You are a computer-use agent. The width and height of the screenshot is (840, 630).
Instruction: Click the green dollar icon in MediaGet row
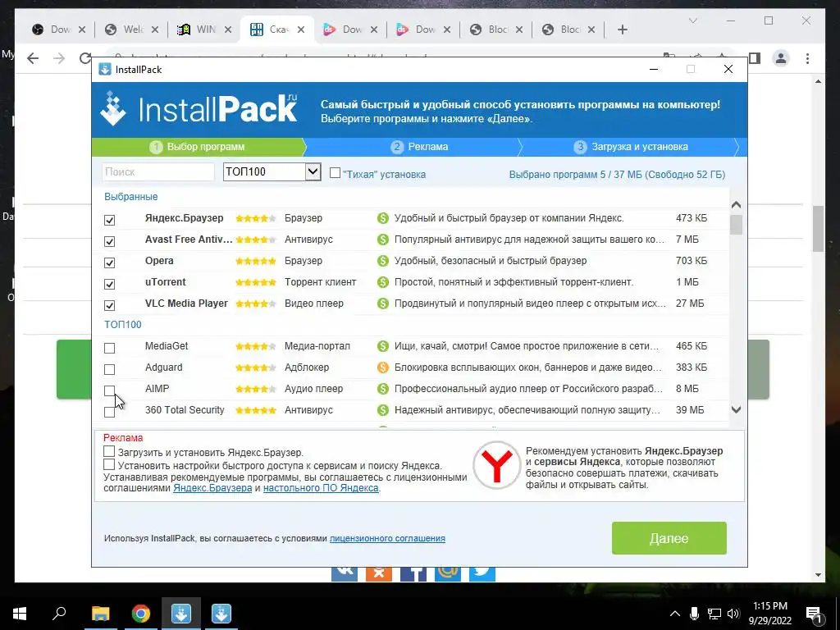[382, 346]
